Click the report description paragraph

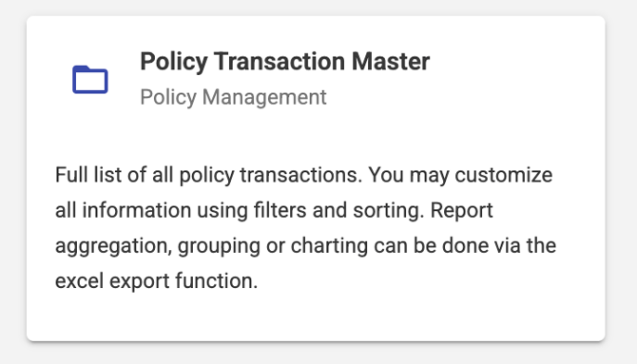[305, 227]
